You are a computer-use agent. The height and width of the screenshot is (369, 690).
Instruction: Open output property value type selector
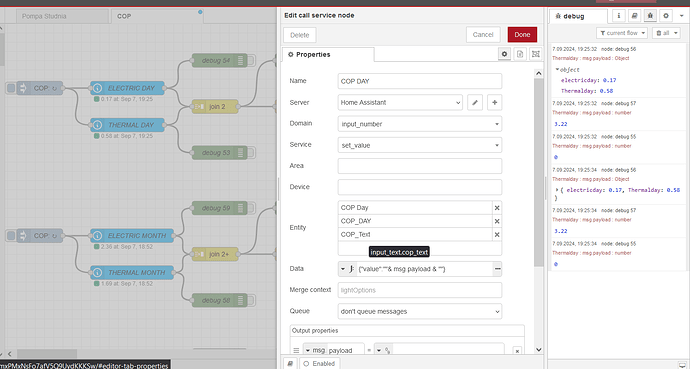pyautogui.click(x=383, y=351)
